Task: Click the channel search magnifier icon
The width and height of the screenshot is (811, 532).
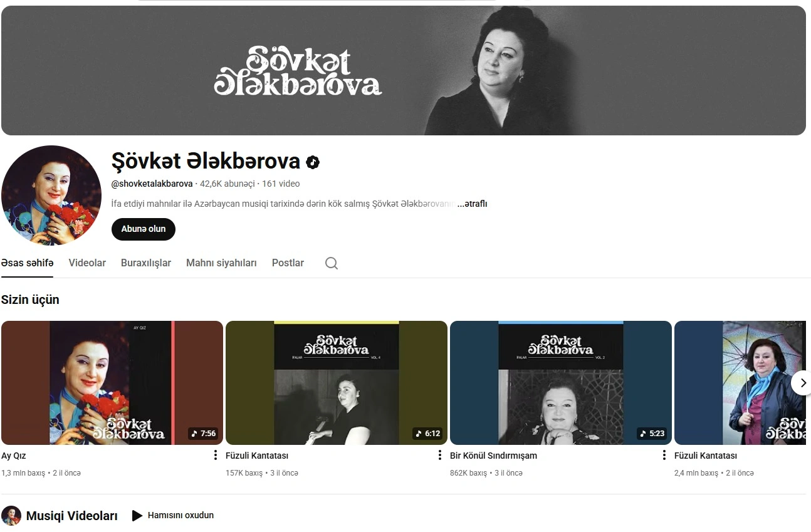Action: tap(332, 263)
